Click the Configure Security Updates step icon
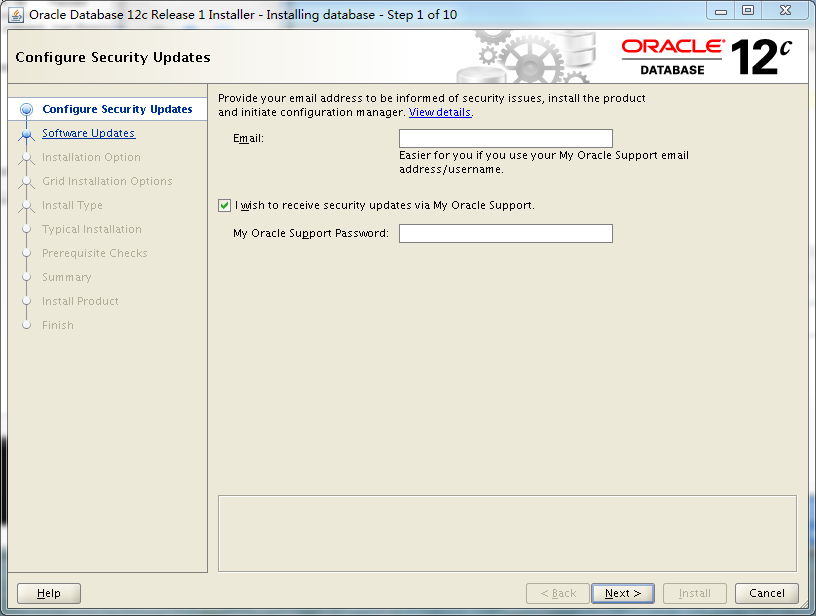Screen dimensions: 816x616 [x=27, y=109]
